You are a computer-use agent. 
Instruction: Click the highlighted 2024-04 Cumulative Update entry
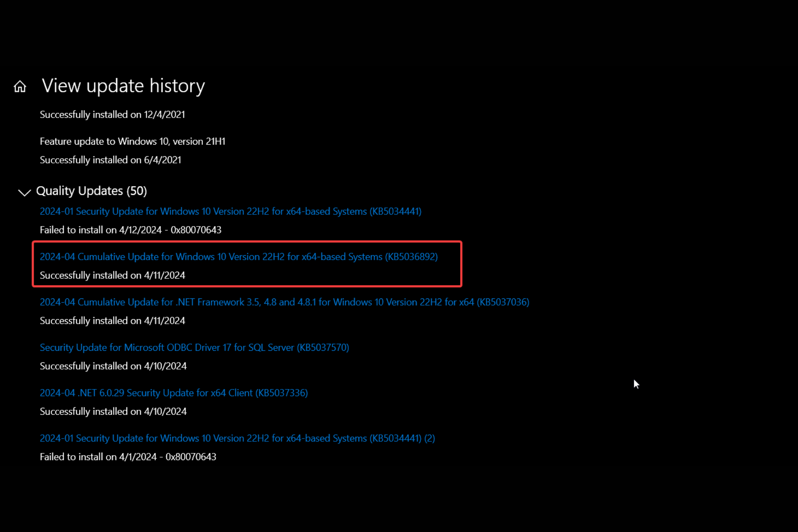239,256
